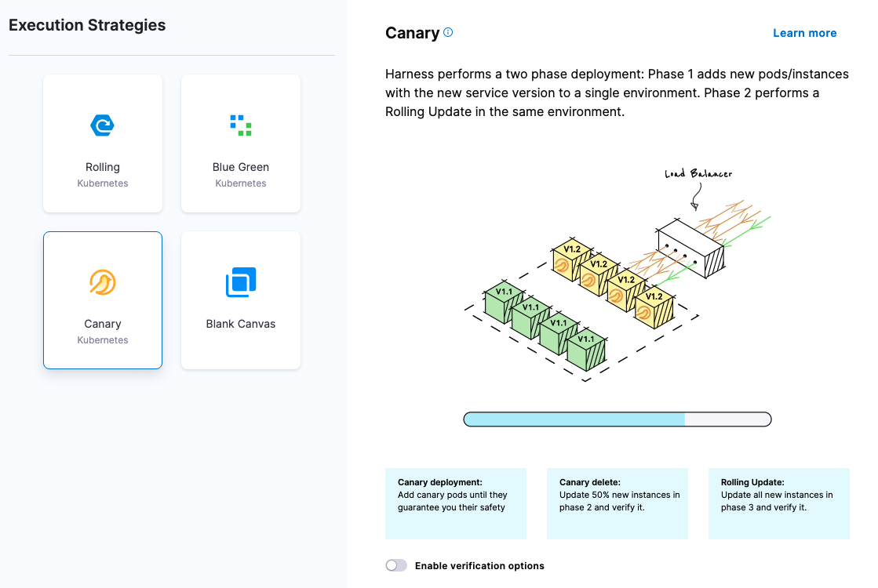
Task: Click the filled blue part of progress bar
Action: pyautogui.click(x=574, y=419)
